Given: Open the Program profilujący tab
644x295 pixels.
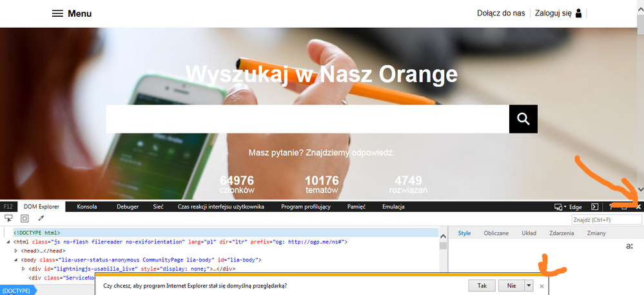Looking at the screenshot, I should pos(306,207).
